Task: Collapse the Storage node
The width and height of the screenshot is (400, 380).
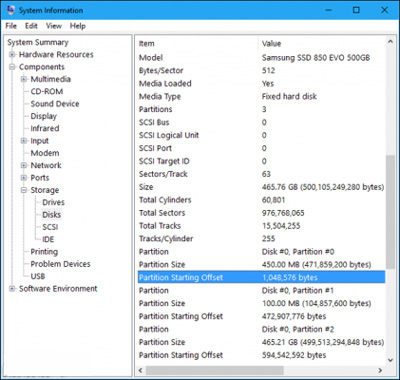Action: pos(24,190)
